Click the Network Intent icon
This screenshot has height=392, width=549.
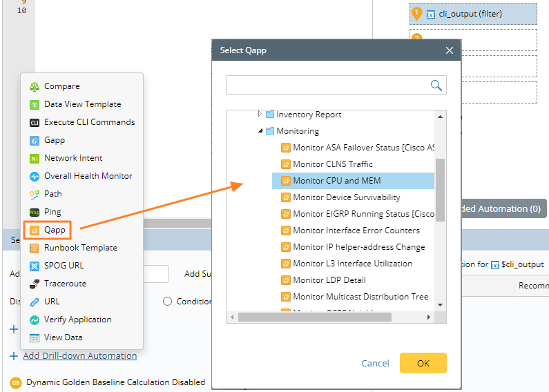35,158
